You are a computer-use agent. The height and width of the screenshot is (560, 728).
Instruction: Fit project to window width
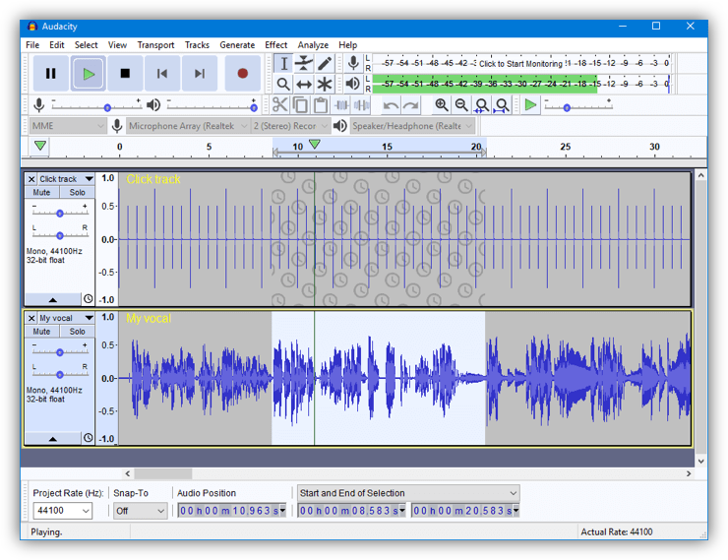click(502, 105)
